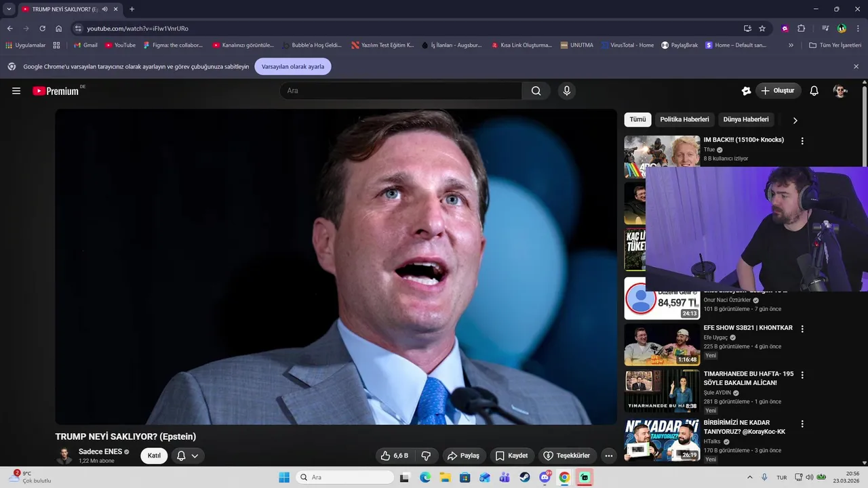868x488 pixels.
Task: Open Chrome home page button
Action: point(59,28)
